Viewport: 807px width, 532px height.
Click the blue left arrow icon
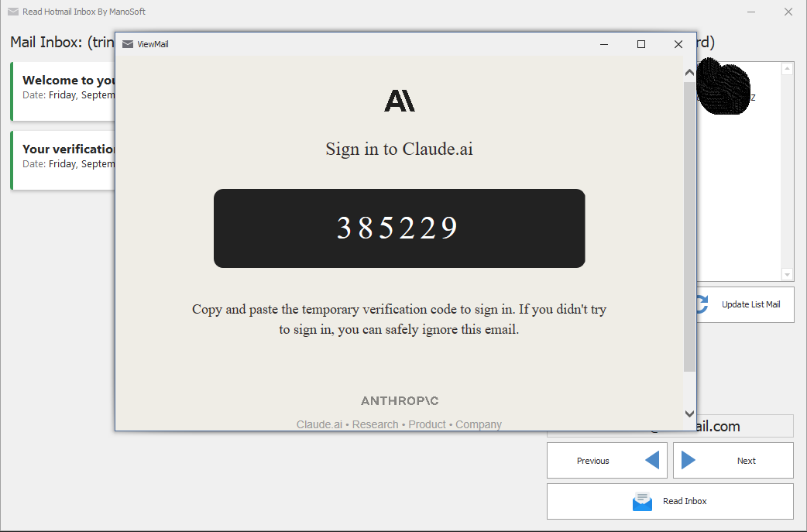click(x=652, y=460)
